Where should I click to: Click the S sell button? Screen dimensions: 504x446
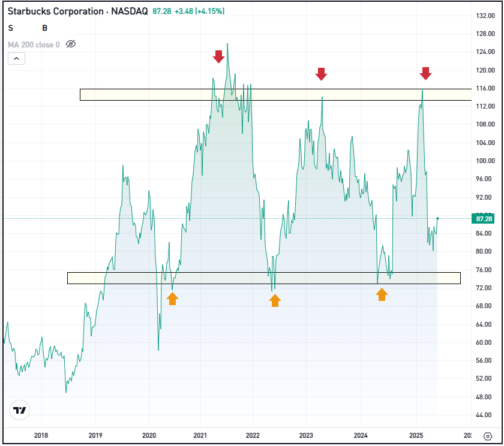click(11, 28)
